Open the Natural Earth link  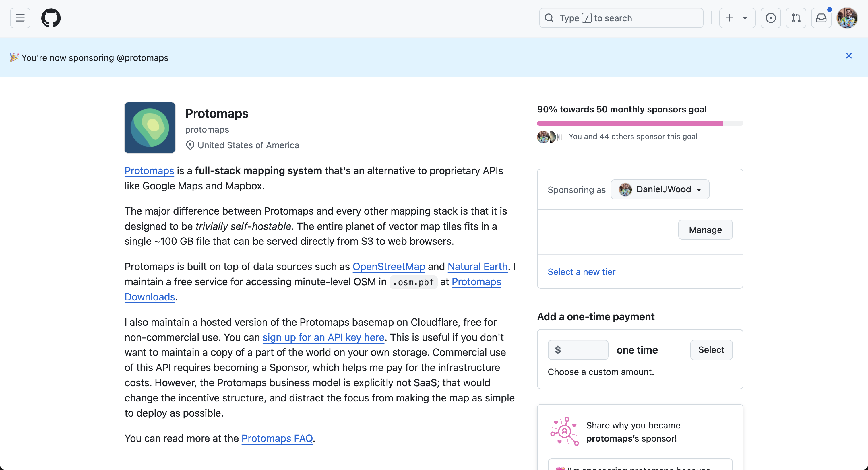coord(477,267)
